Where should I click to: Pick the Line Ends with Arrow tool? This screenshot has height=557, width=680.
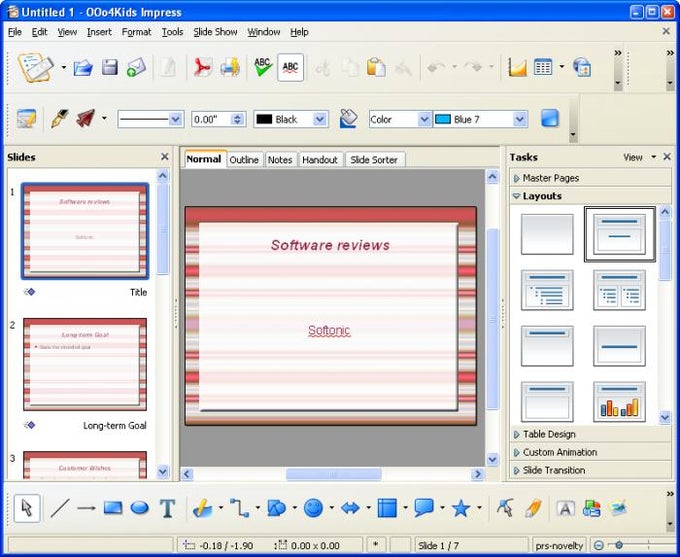point(86,508)
